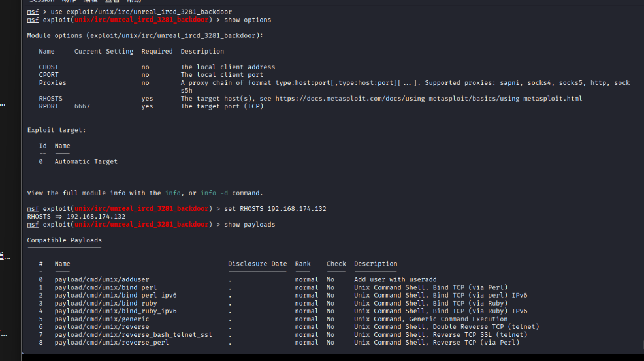Click 'The target port (TCP)' description
This screenshot has width=644, height=361.
[222, 106]
